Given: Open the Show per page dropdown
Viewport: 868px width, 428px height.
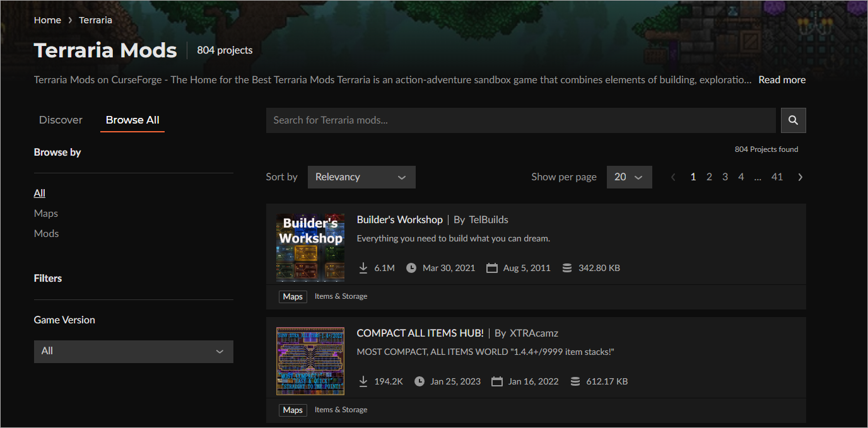Looking at the screenshot, I should click(x=629, y=177).
